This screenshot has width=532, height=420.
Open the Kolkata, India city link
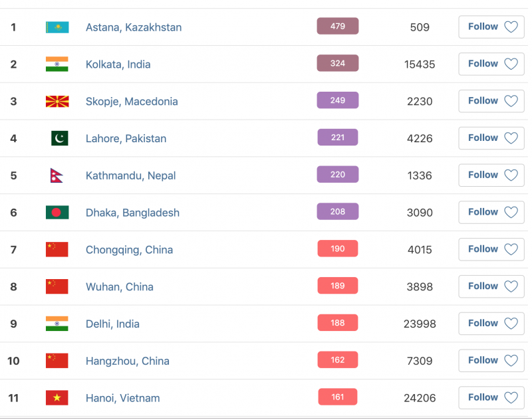pyautogui.click(x=118, y=64)
